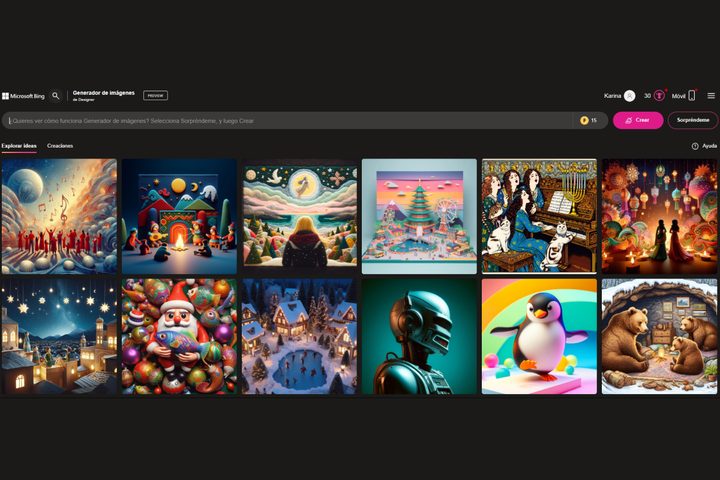Select the Santa Claus ornaments image
The image size is (720, 480).
179,336
